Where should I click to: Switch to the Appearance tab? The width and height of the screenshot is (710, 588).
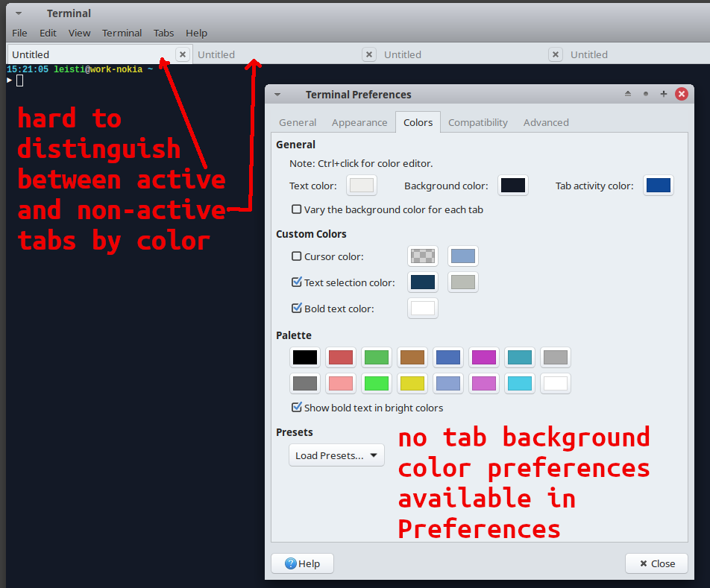tap(359, 122)
